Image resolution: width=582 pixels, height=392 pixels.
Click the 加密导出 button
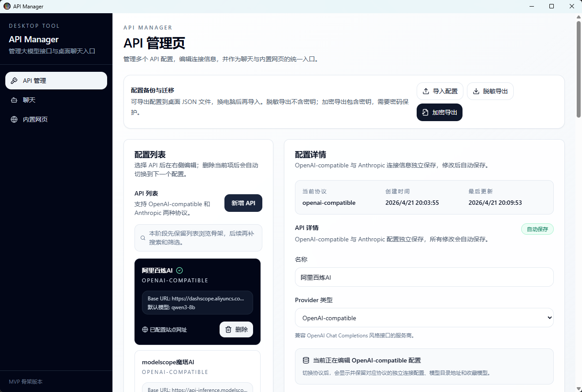click(x=440, y=112)
